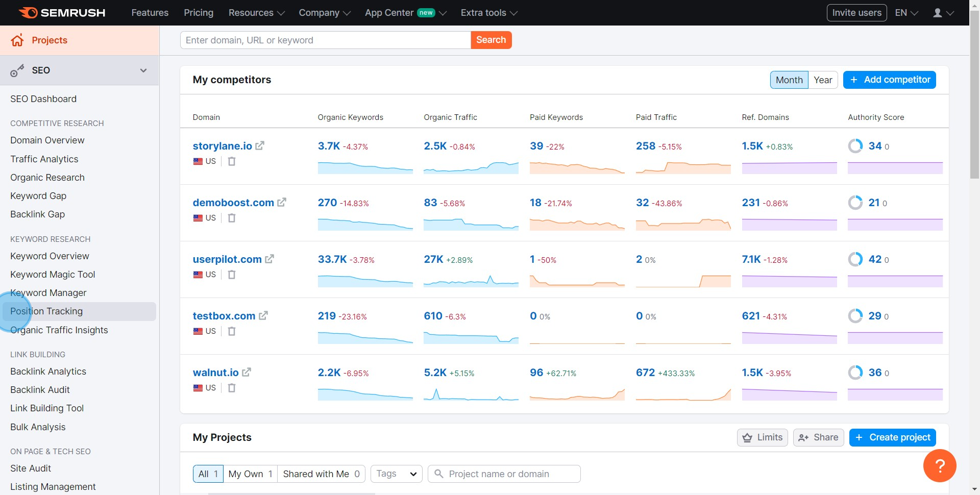
Task: Open Site Audit
Action: [31, 468]
